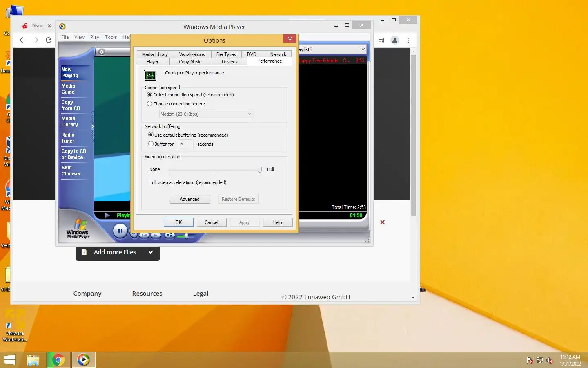Click the Help button in Options
The width and height of the screenshot is (588, 368).
278,222
